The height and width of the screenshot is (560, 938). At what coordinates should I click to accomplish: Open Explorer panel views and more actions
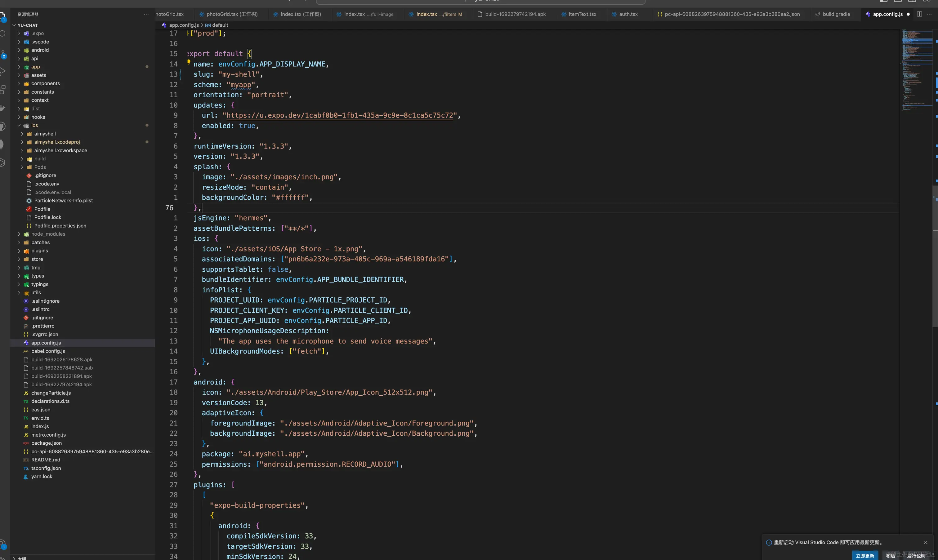click(x=146, y=14)
